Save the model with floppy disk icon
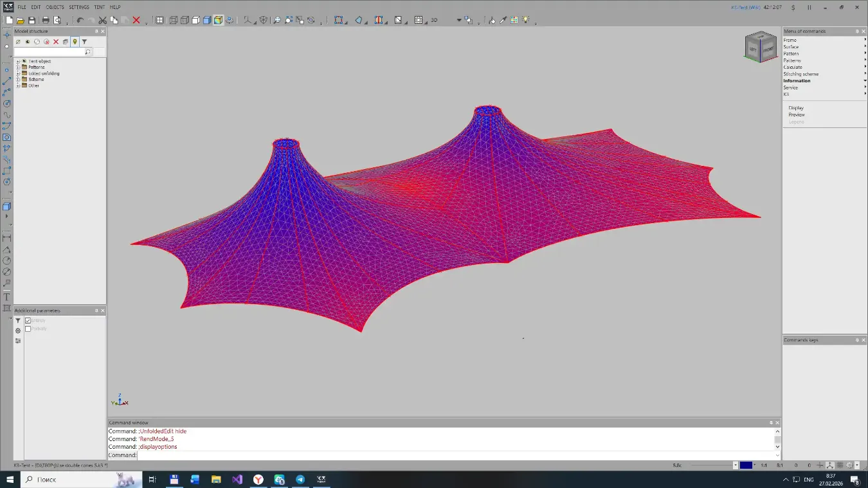This screenshot has width=868, height=488. tap(32, 20)
